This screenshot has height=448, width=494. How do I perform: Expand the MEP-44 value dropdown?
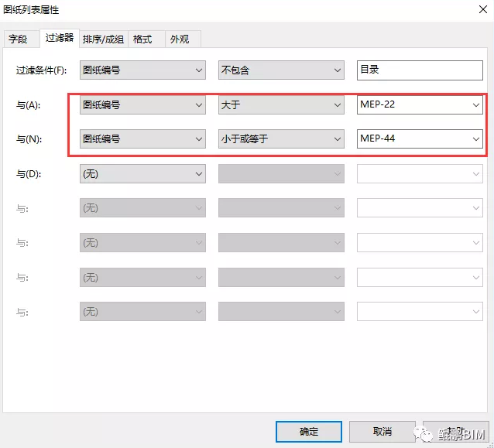click(419, 139)
